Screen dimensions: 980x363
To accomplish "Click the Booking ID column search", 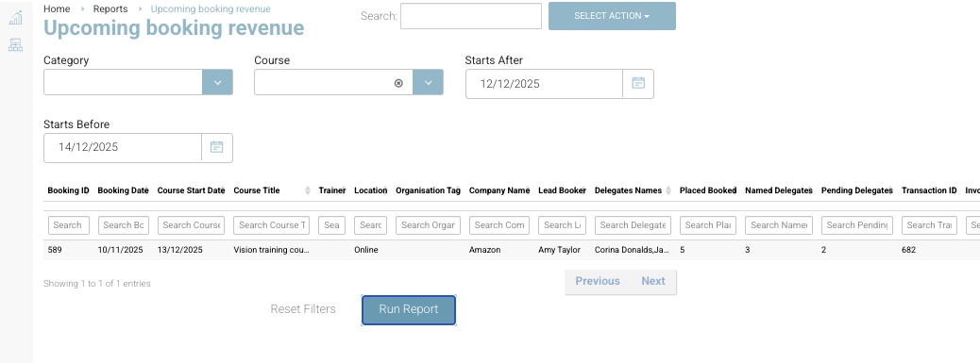I will pos(69,225).
